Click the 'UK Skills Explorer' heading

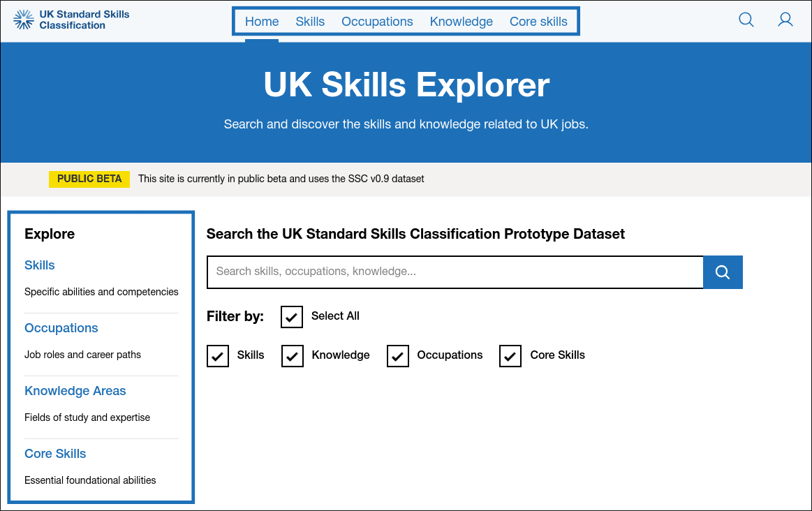pyautogui.click(x=406, y=84)
